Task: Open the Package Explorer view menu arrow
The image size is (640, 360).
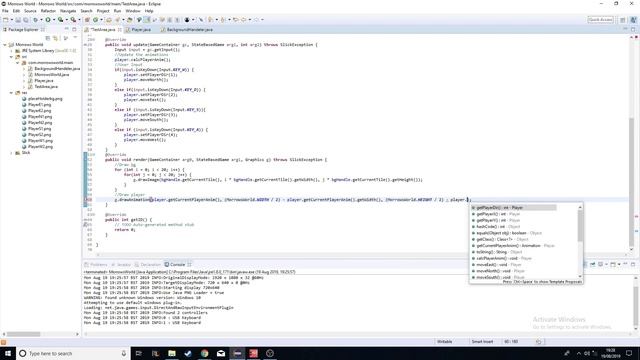Action: point(75,38)
